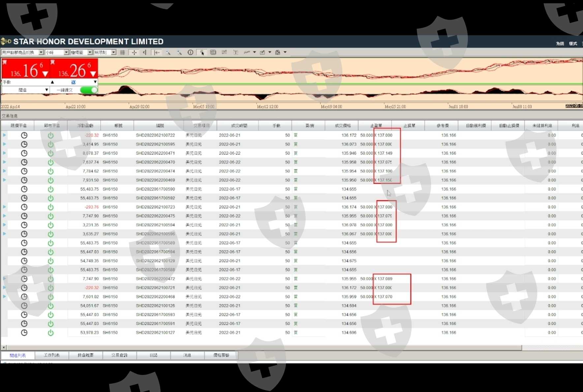
Task: Switch to the 工作列表 tab
Action: [x=52, y=355]
